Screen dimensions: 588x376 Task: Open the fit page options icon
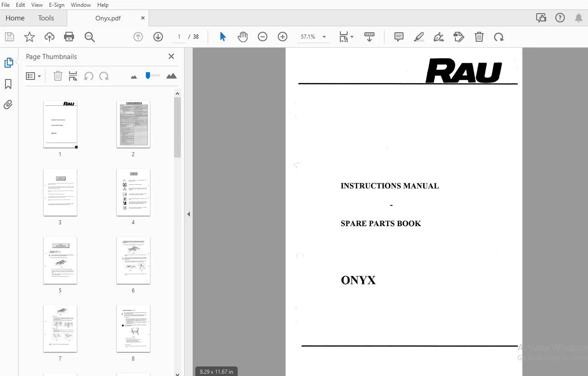coord(346,37)
